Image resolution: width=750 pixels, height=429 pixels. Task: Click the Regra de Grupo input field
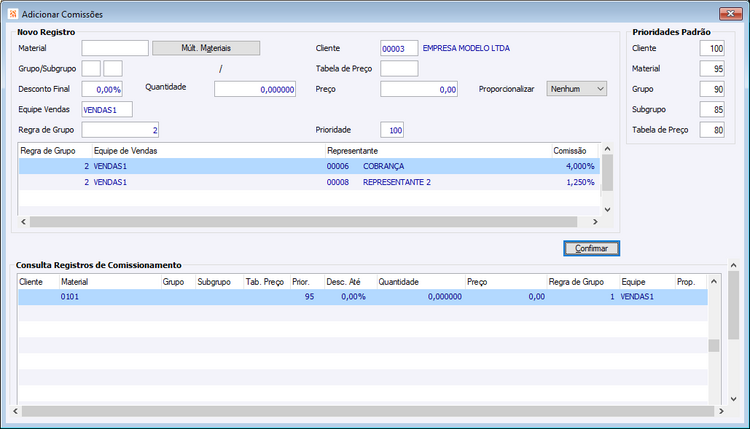[x=120, y=130]
